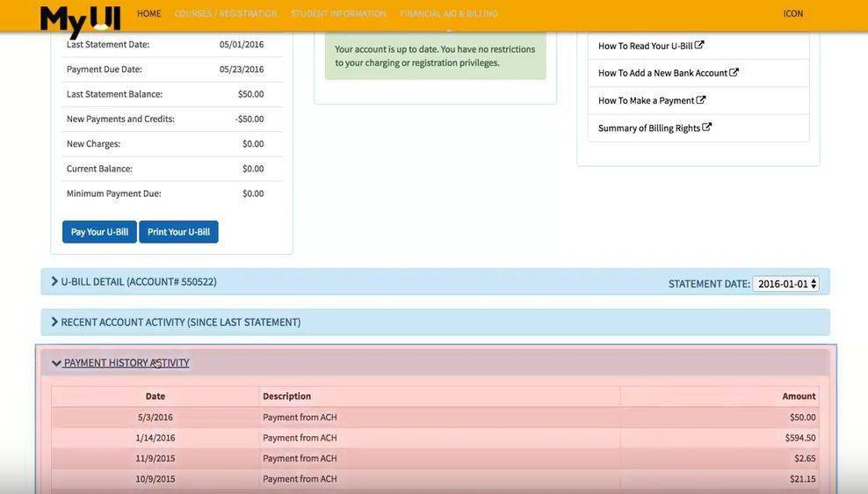
Task: Select the 10/9/2015 payment date cell
Action: click(155, 479)
